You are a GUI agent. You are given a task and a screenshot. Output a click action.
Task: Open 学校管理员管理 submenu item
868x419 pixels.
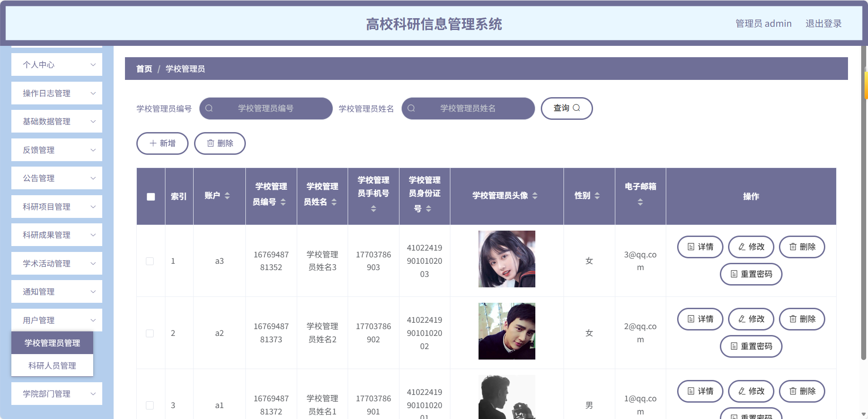click(x=52, y=343)
